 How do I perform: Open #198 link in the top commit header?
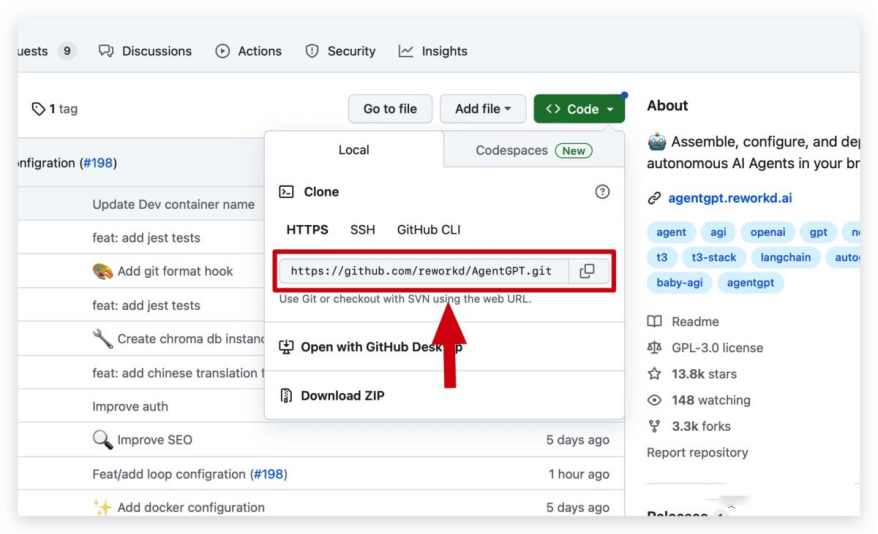pos(98,163)
